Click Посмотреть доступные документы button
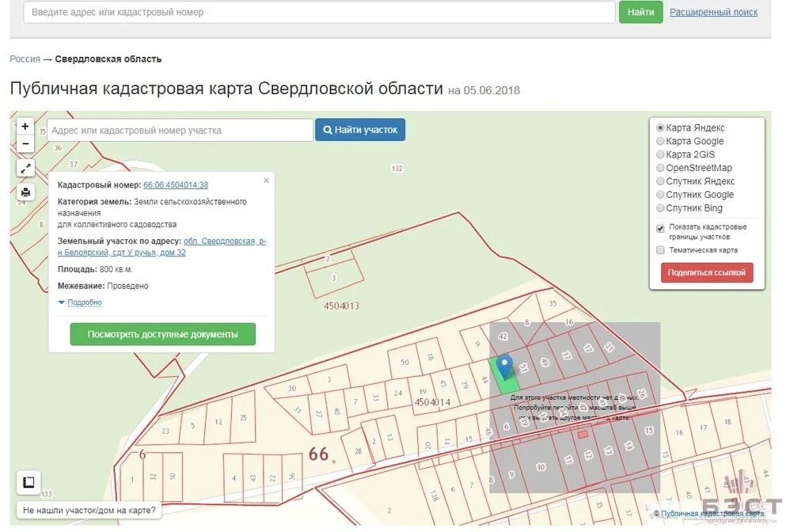Image resolution: width=790 pixels, height=532 pixels. tap(163, 334)
